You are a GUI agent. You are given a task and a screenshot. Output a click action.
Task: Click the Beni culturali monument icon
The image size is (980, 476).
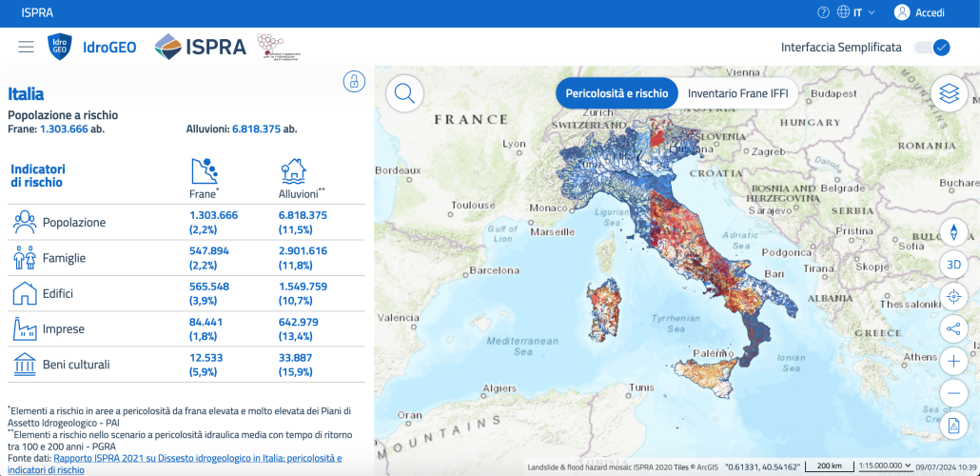point(25,365)
